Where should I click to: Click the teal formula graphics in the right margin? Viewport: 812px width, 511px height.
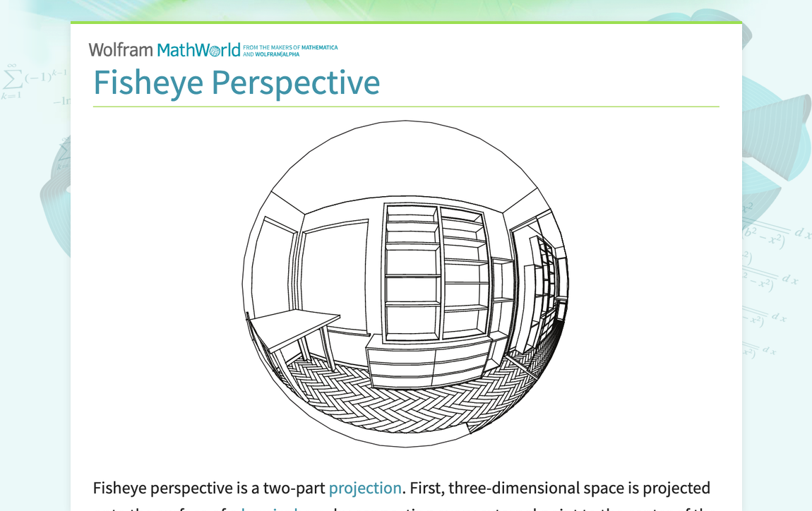(x=773, y=268)
